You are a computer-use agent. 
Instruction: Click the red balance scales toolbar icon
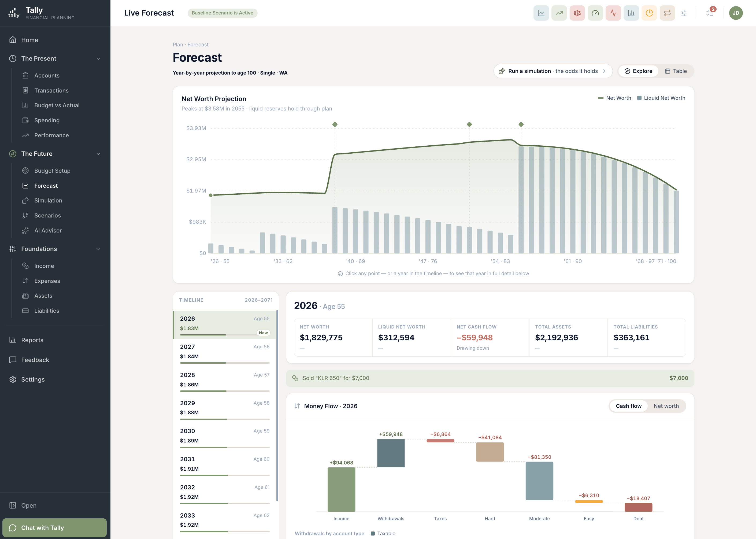(x=577, y=13)
